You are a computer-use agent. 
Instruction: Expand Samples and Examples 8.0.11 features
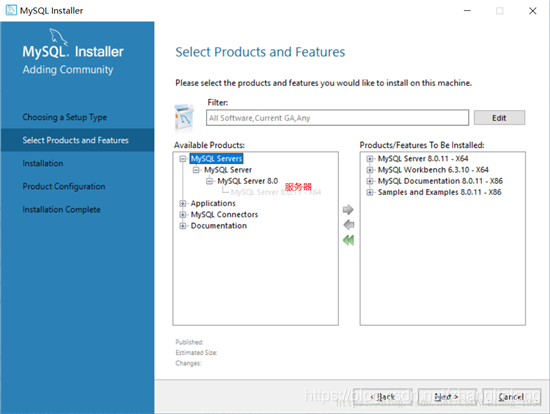click(x=370, y=193)
